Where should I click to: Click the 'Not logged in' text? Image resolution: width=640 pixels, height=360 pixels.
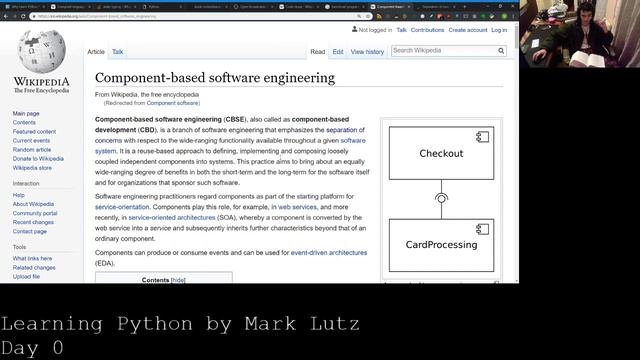coord(375,30)
